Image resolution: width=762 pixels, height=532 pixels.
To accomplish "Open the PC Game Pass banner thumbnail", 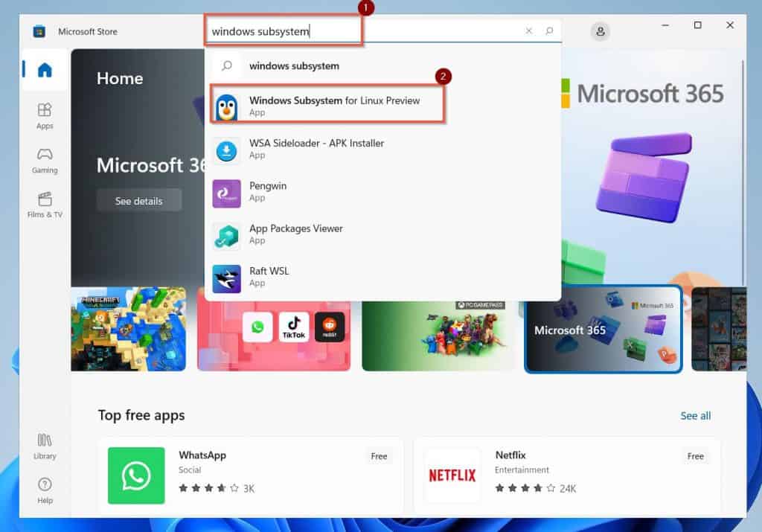I will 439,336.
